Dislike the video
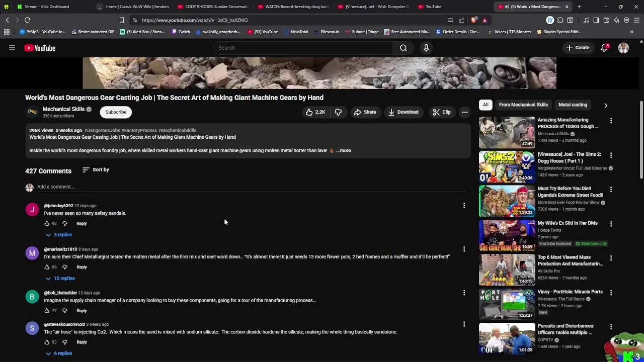This screenshot has height=362, width=644. [x=338, y=112]
